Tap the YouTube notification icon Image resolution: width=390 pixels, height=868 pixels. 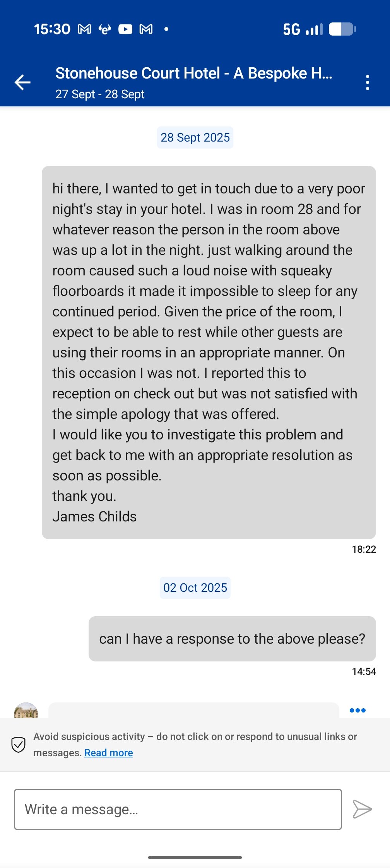click(125, 29)
